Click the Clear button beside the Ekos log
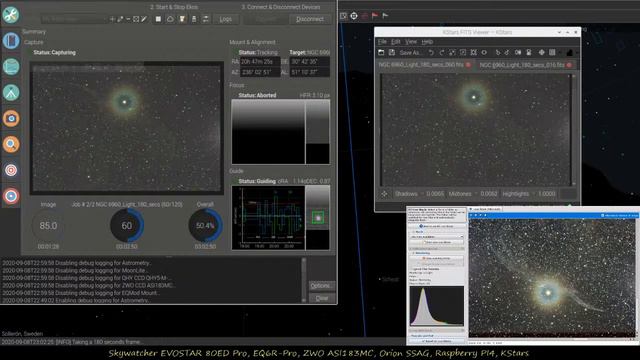Screen dimensions: 640x360 [321, 298]
